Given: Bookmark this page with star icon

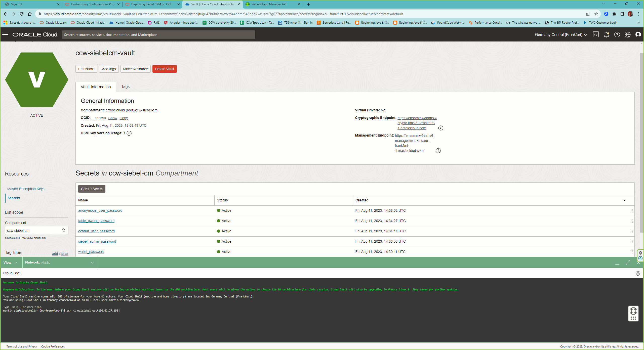Looking at the screenshot, I should [596, 14].
